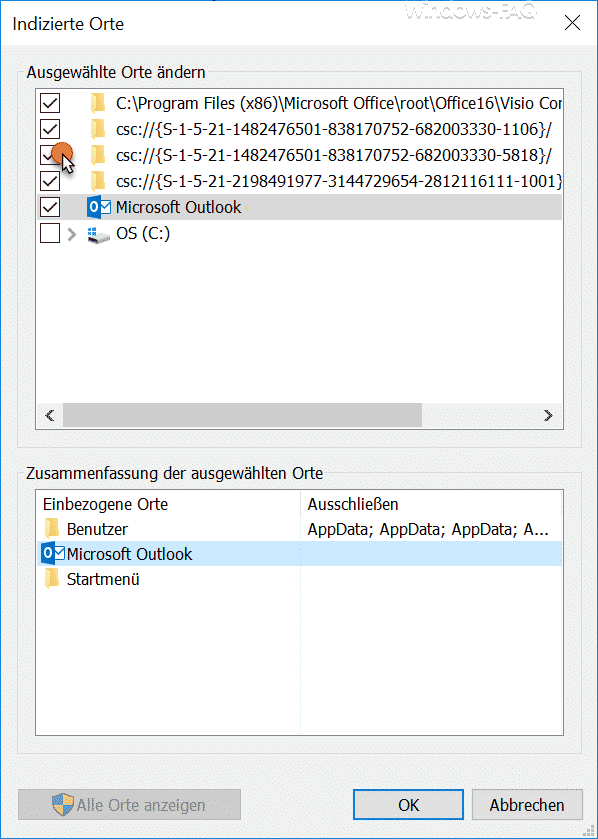Click folder icon for csc entry ending 1106
This screenshot has height=839, width=598.
[x=98, y=129]
